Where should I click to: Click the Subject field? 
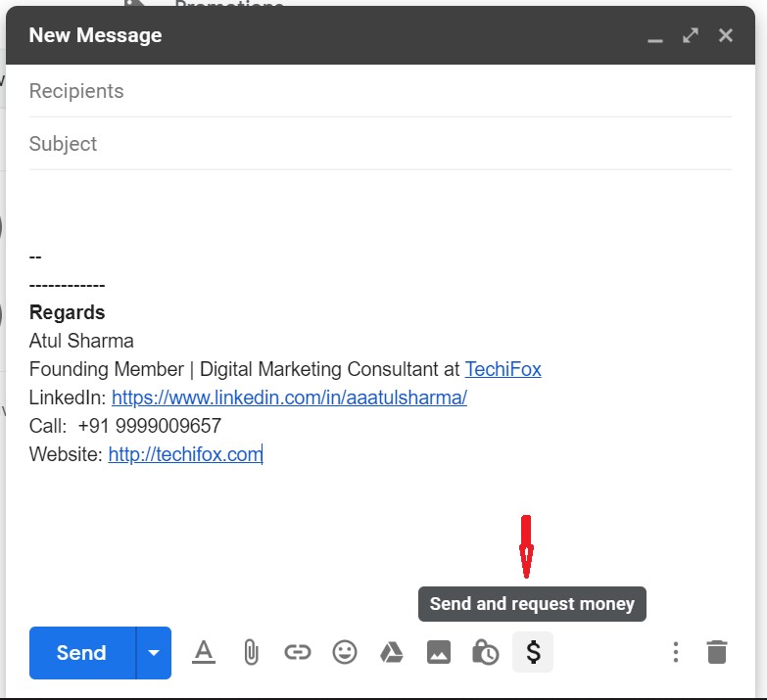[x=380, y=144]
